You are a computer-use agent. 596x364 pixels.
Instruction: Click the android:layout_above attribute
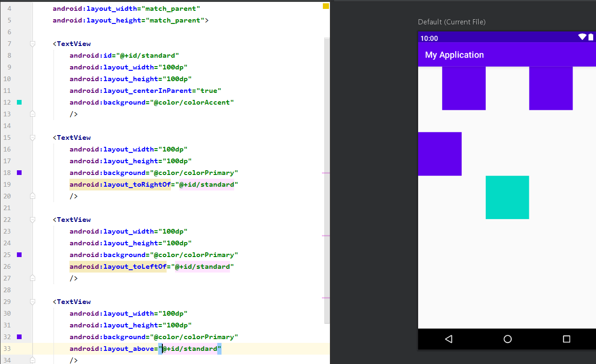click(112, 349)
